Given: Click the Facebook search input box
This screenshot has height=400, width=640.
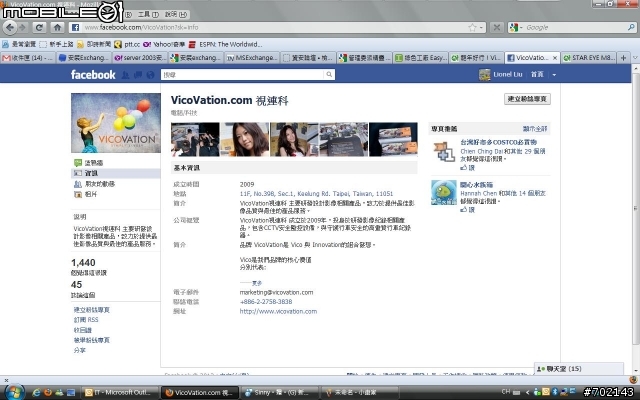Looking at the screenshot, I should (243, 74).
